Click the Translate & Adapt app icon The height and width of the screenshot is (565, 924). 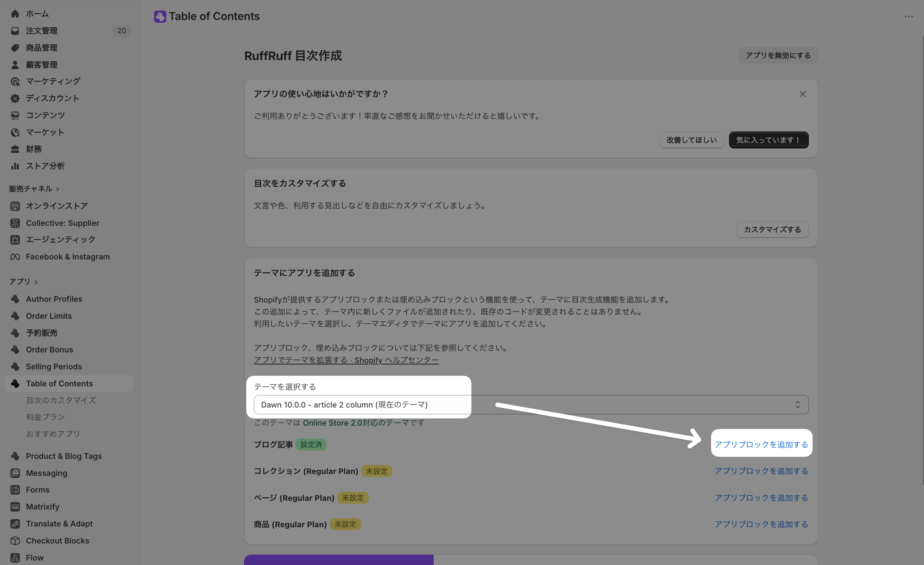click(15, 524)
